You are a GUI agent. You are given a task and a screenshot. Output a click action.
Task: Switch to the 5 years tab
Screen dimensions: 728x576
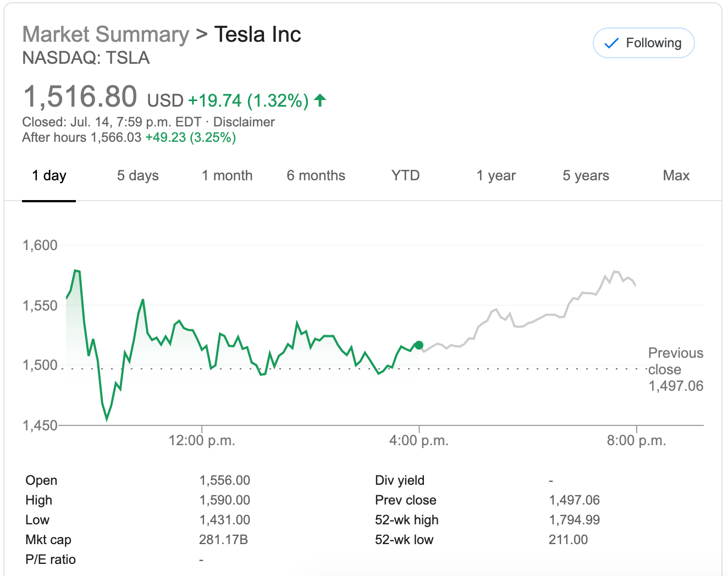(586, 176)
